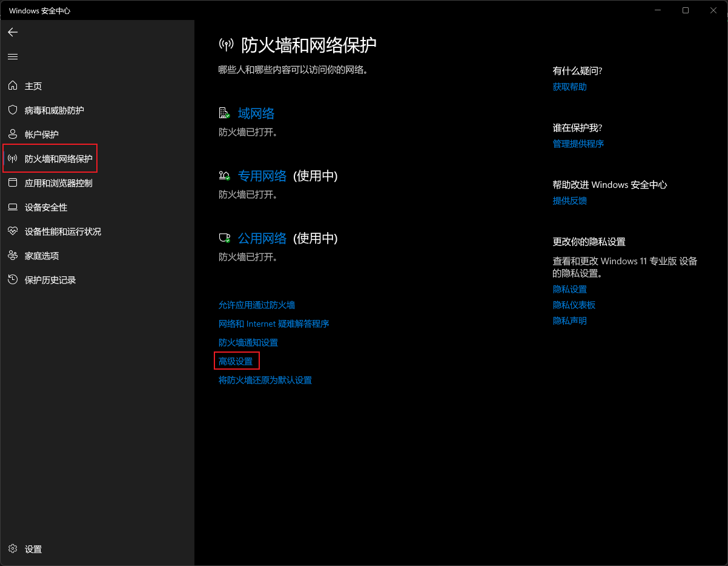Click the home icon beside 主页
This screenshot has height=566, width=728.
13,86
